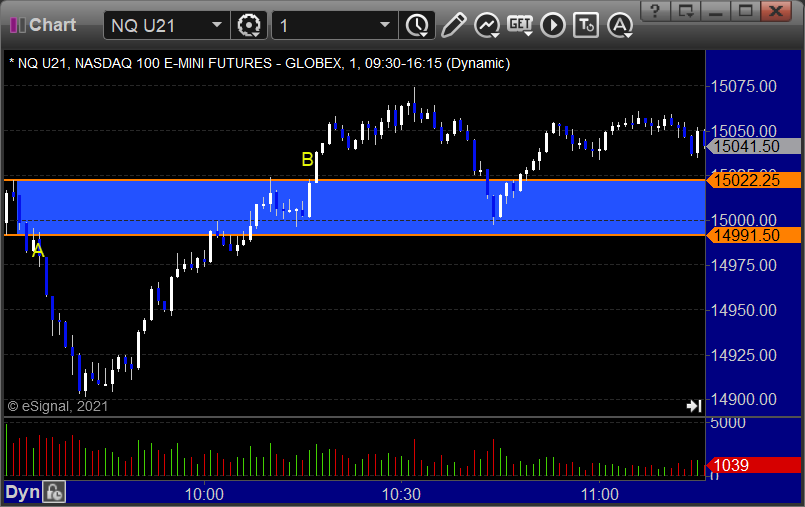Open the studies chart-line icon
This screenshot has width=805, height=507.
click(487, 25)
